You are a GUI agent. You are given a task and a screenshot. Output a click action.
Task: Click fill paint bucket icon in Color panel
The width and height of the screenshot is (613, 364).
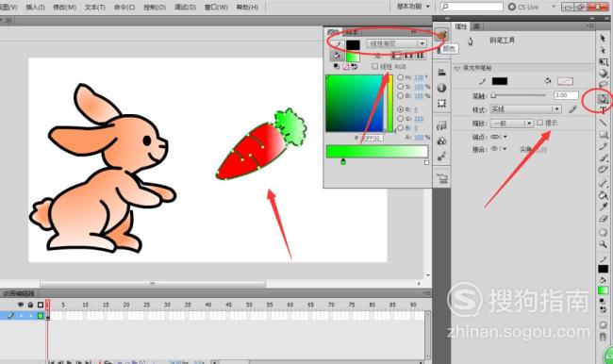coord(336,56)
